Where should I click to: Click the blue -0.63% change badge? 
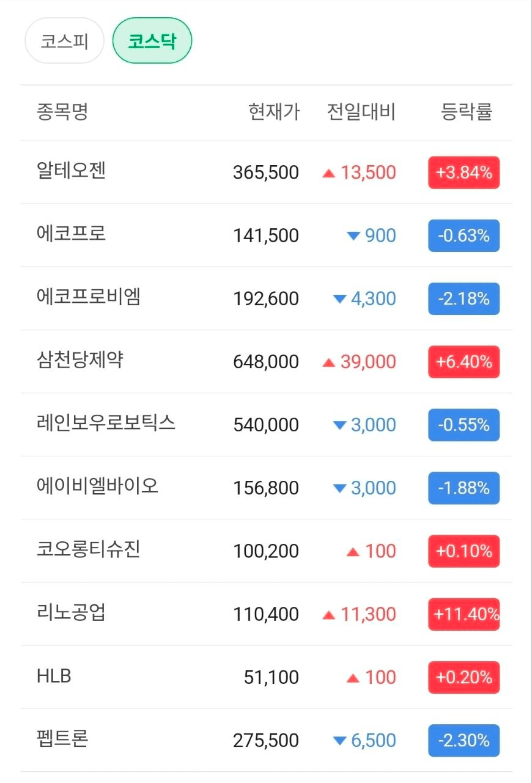(x=464, y=236)
